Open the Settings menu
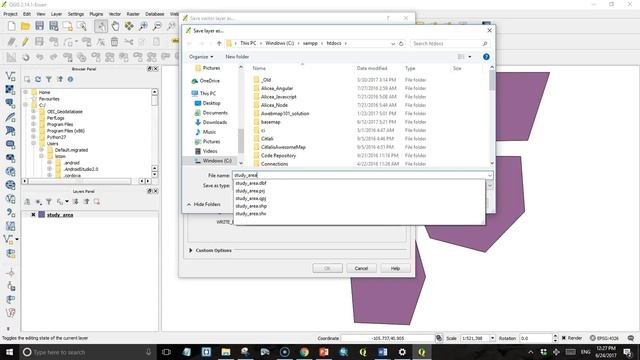The width and height of the screenshot is (640, 360). (x=76, y=14)
